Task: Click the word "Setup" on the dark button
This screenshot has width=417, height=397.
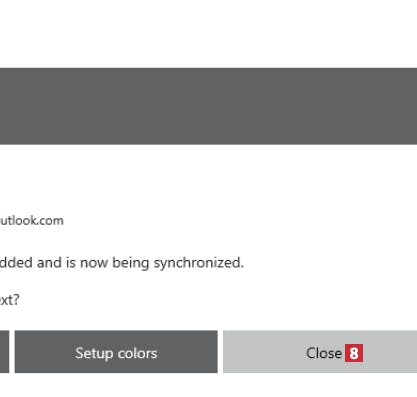Action: pos(94,354)
